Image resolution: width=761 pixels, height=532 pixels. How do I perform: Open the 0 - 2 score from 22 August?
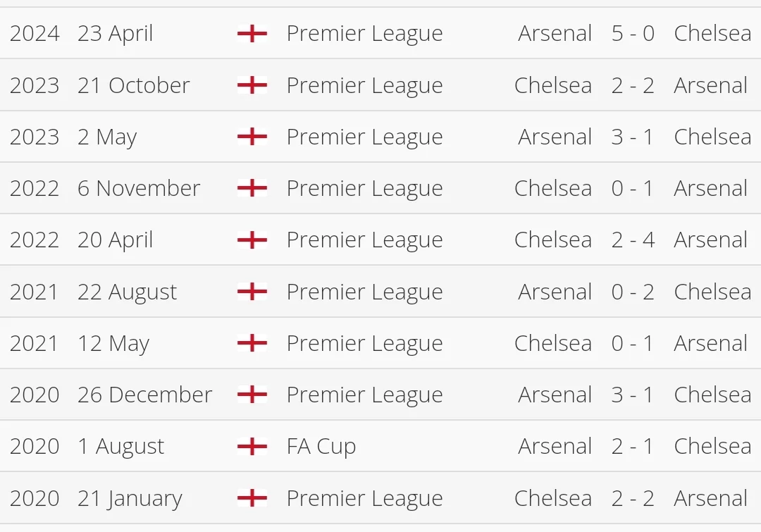pyautogui.click(x=633, y=292)
